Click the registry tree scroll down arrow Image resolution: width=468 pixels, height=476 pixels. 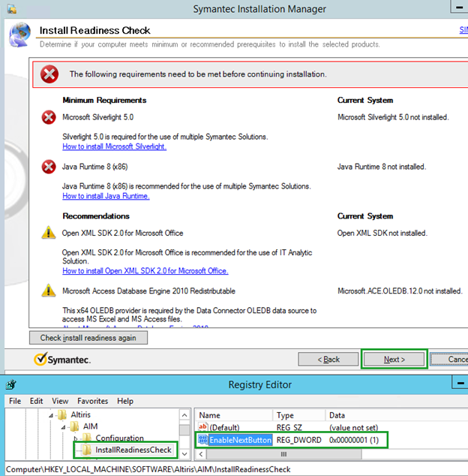point(184,454)
